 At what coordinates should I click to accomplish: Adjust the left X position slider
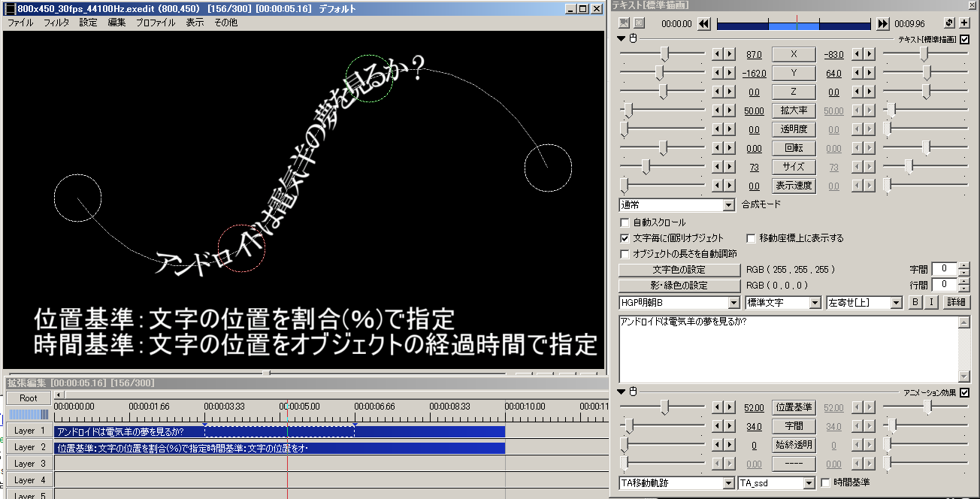(664, 54)
